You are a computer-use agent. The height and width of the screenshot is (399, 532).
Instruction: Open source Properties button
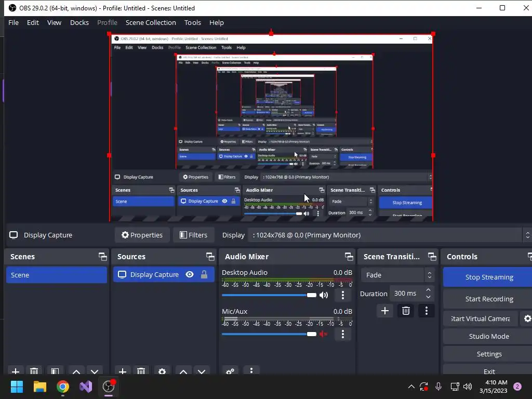(x=142, y=235)
